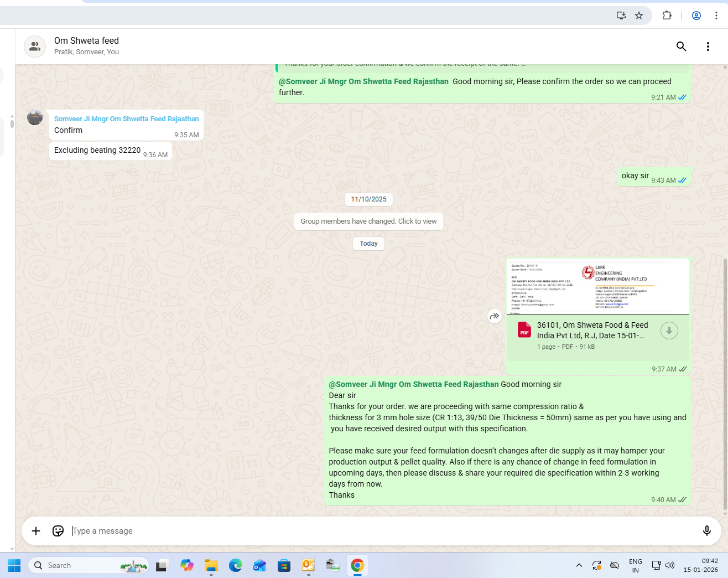Forward the PDF document message

[x=494, y=316]
